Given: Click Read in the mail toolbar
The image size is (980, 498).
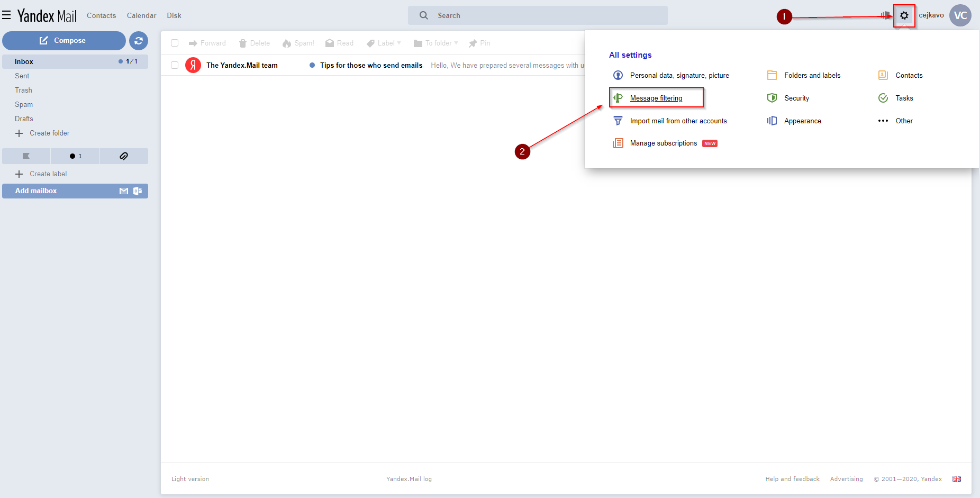Looking at the screenshot, I should 339,43.
